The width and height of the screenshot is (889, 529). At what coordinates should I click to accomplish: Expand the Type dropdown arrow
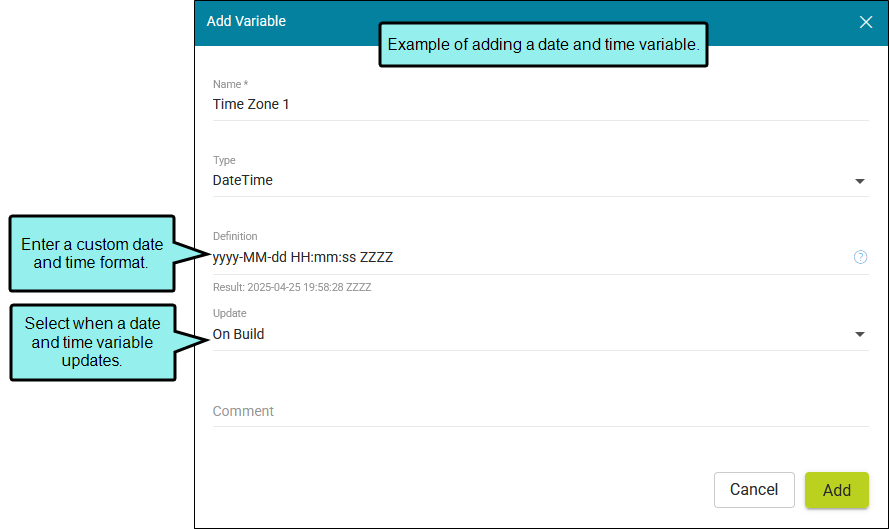click(x=860, y=181)
